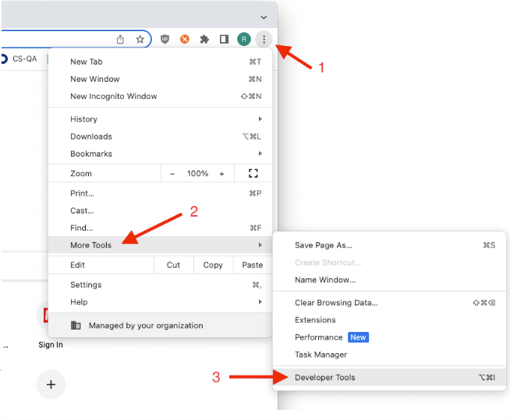The width and height of the screenshot is (510, 420).
Task: Open Clear Browsing Data option
Action: point(336,302)
